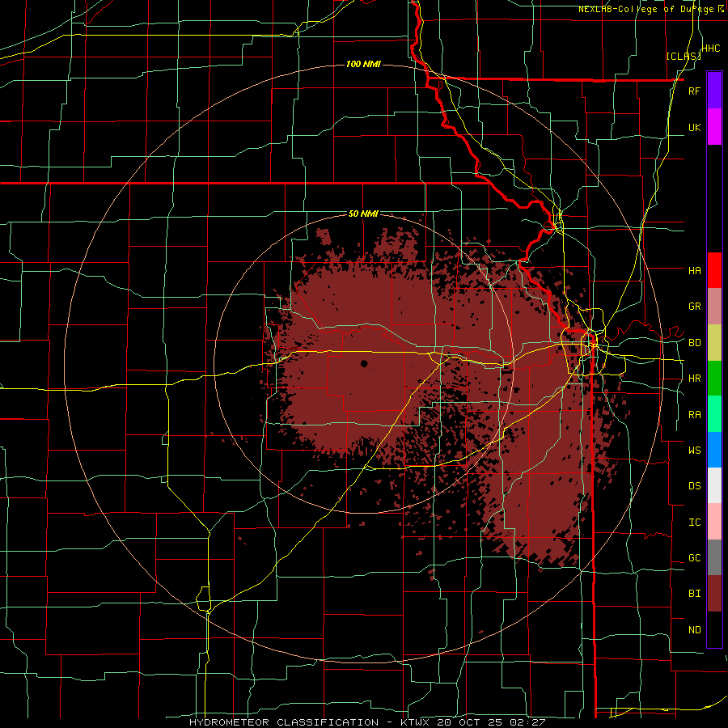Pick the HR green legend swatch

714,378
